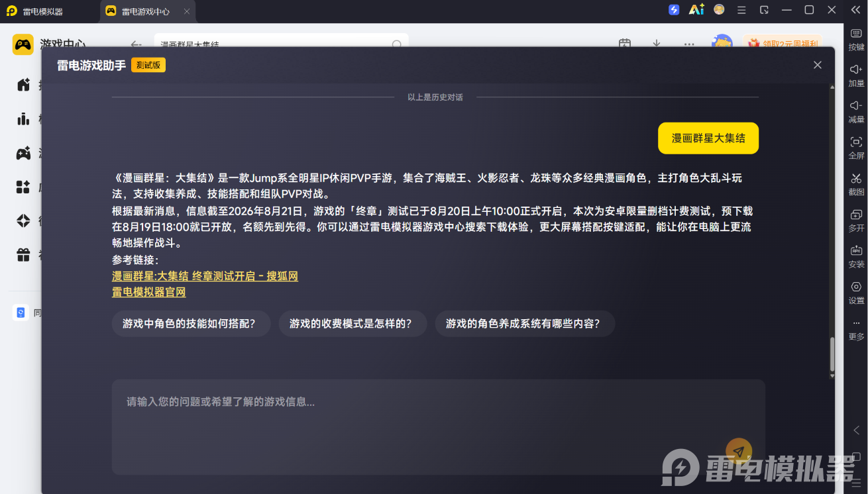Show 更多 tools in sidebar

[x=856, y=328]
